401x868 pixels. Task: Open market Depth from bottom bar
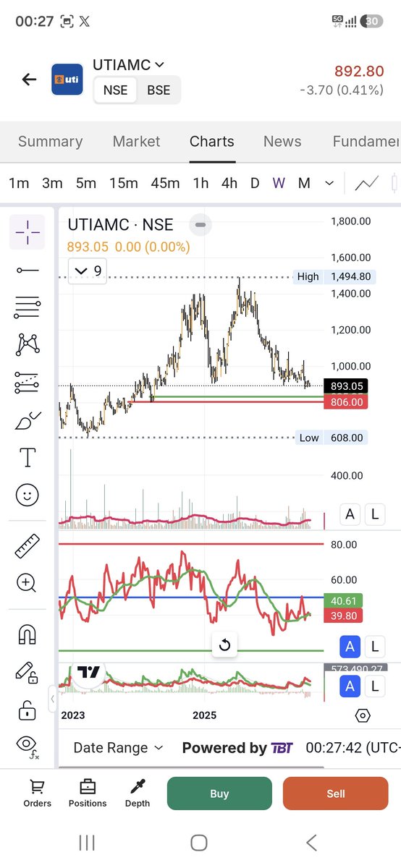tap(138, 793)
